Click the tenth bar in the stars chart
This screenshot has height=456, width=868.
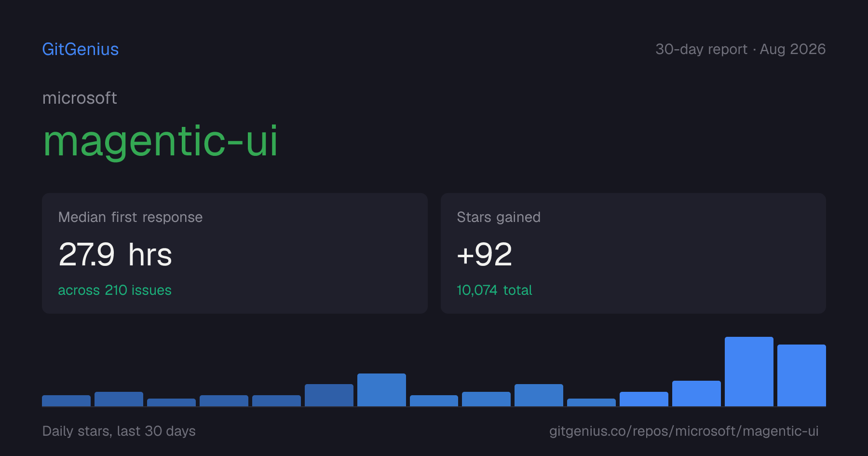pyautogui.click(x=539, y=395)
